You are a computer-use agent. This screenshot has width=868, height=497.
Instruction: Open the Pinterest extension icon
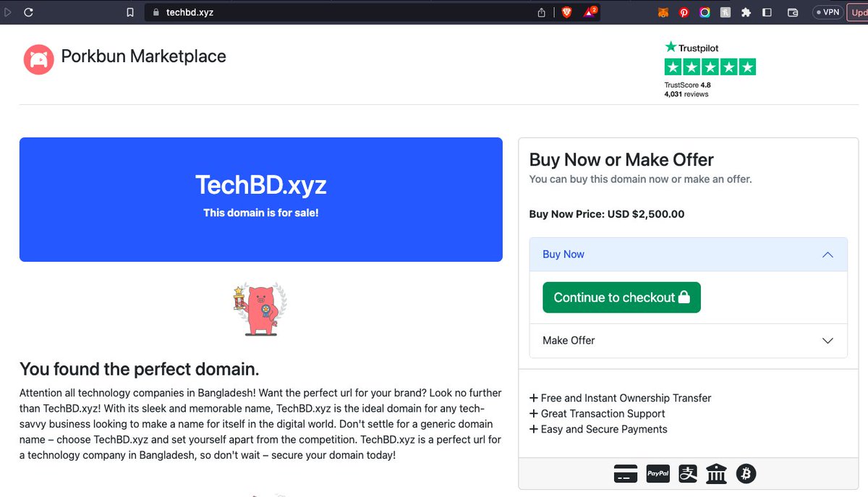coord(684,12)
